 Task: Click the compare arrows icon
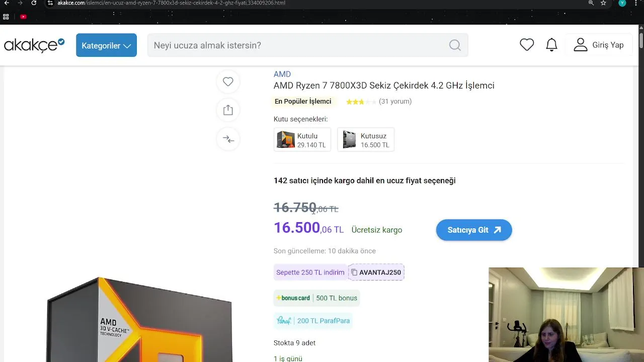228,139
